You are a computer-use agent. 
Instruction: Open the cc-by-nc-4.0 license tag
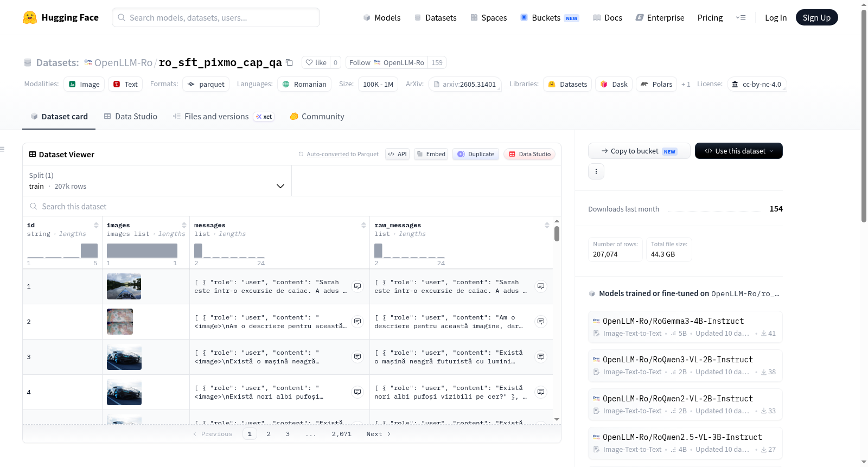tap(757, 84)
